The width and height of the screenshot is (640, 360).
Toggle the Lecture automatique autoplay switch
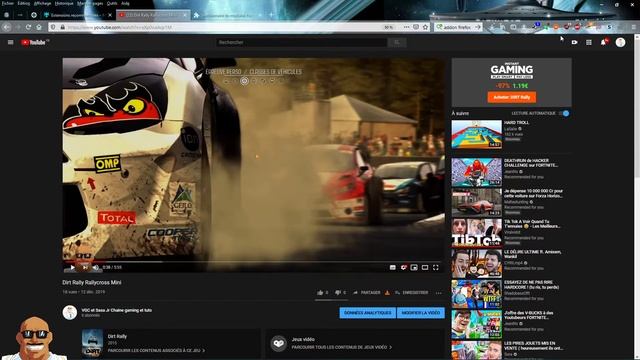point(564,113)
